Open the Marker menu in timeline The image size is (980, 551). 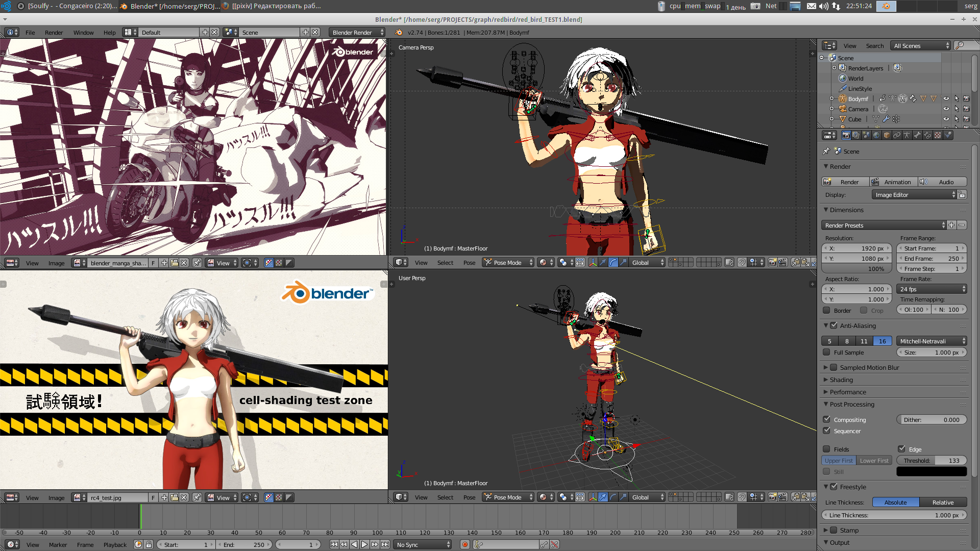click(x=58, y=544)
